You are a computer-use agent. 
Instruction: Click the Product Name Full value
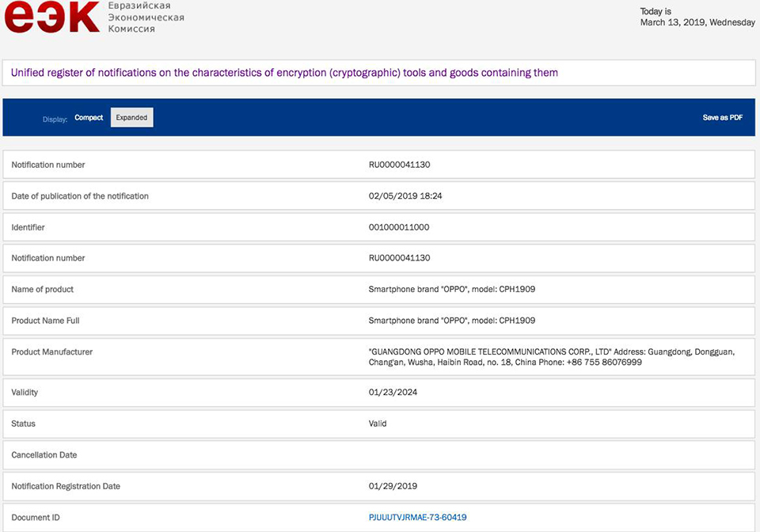tap(451, 321)
